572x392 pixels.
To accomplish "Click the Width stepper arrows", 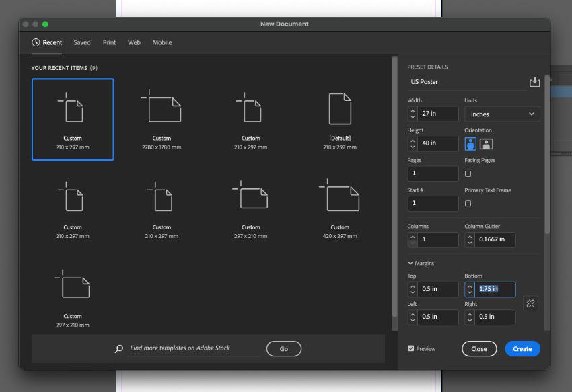I will 413,114.
